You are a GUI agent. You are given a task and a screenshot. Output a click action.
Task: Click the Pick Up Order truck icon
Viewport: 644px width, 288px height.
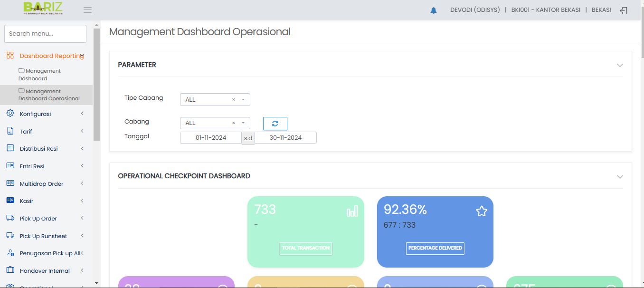(x=10, y=218)
